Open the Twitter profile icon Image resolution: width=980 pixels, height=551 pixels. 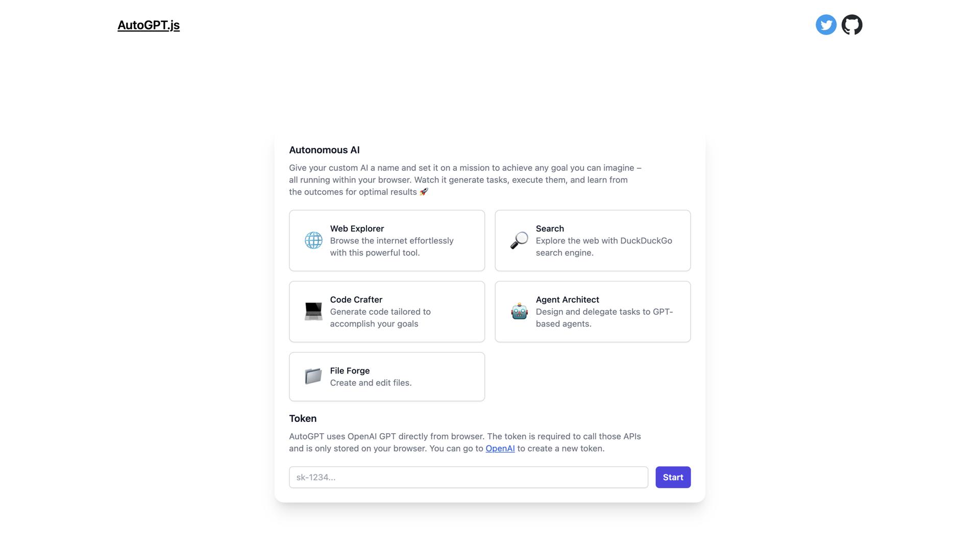coord(826,25)
